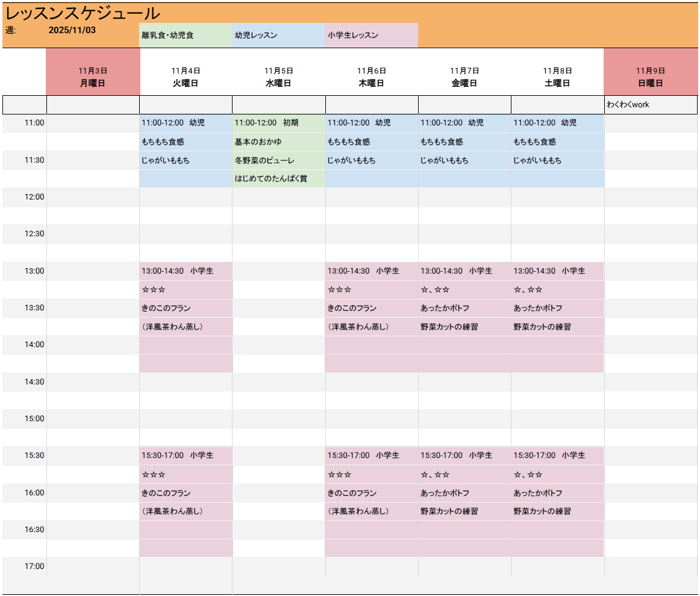Click the green 離乳食・幼児食 legend swatch
The image size is (700, 596).
pos(186,36)
